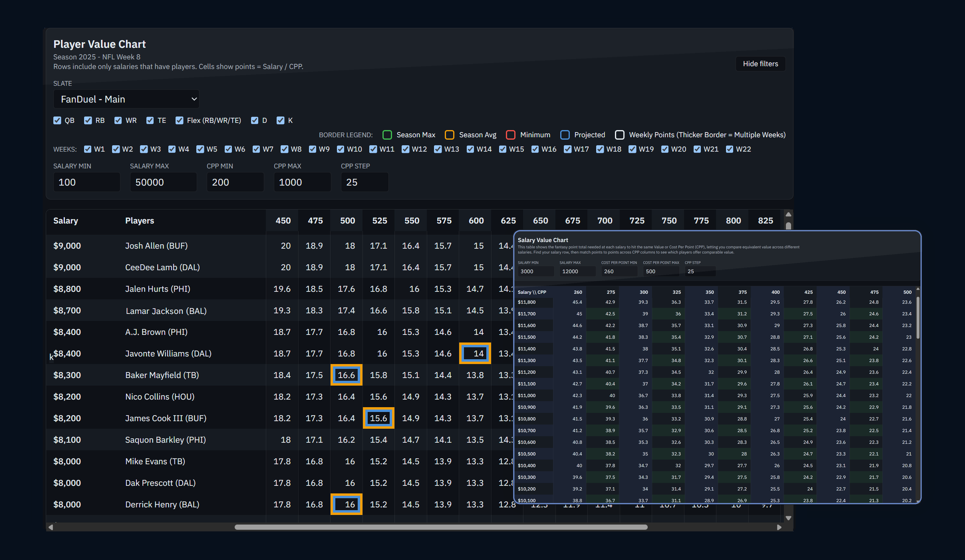Screen dimensions: 965x560
Task: Click the Salary Value Chart vertical scrollbar
Action: [918, 318]
